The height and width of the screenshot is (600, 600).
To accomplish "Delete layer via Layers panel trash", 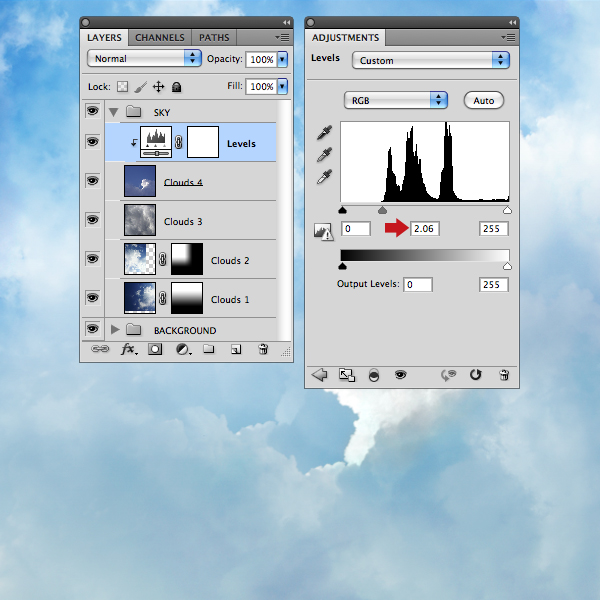I will [263, 349].
